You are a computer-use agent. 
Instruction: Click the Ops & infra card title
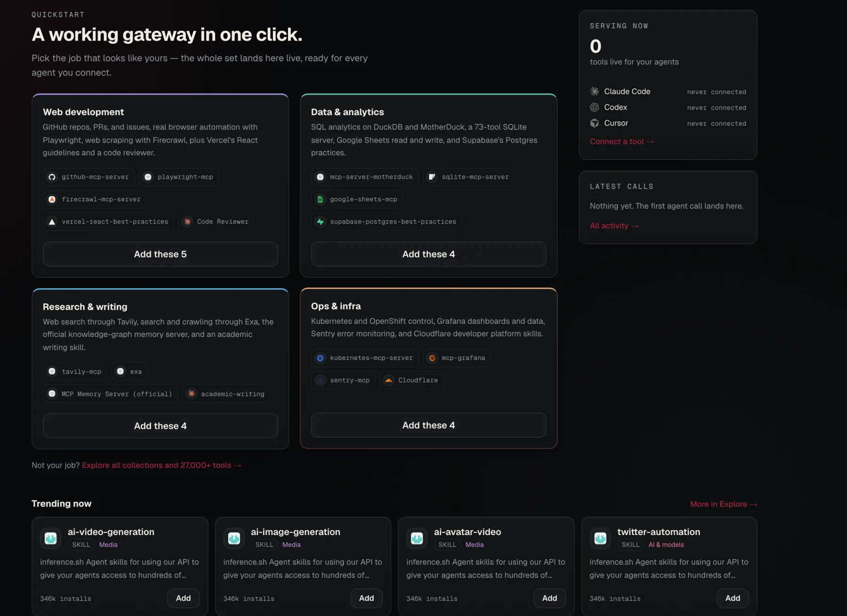pos(336,306)
